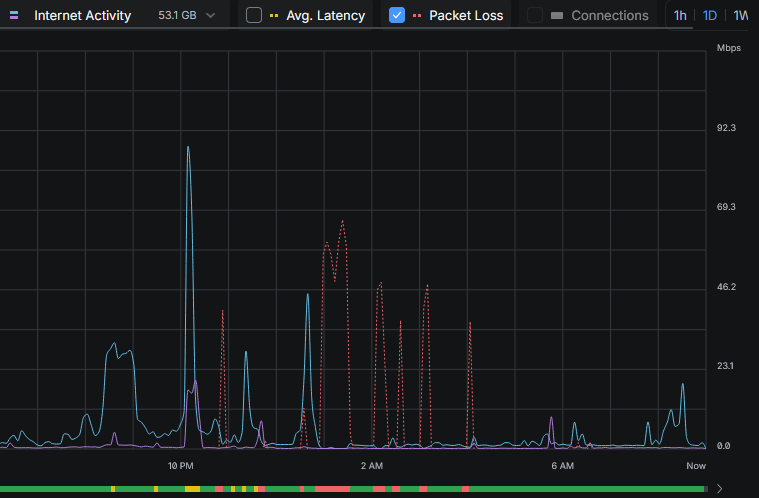Click the Packet Loss label
Screen dimensions: 759x498
click(x=466, y=15)
